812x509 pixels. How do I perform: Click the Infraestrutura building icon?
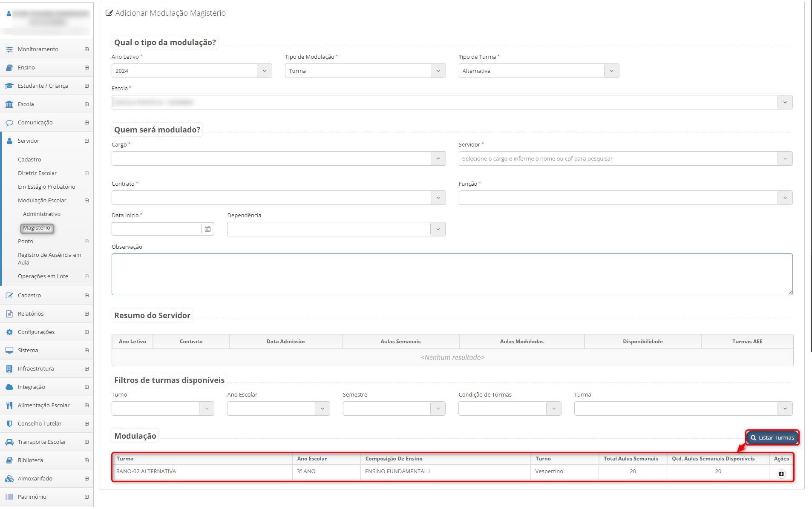(x=9, y=369)
